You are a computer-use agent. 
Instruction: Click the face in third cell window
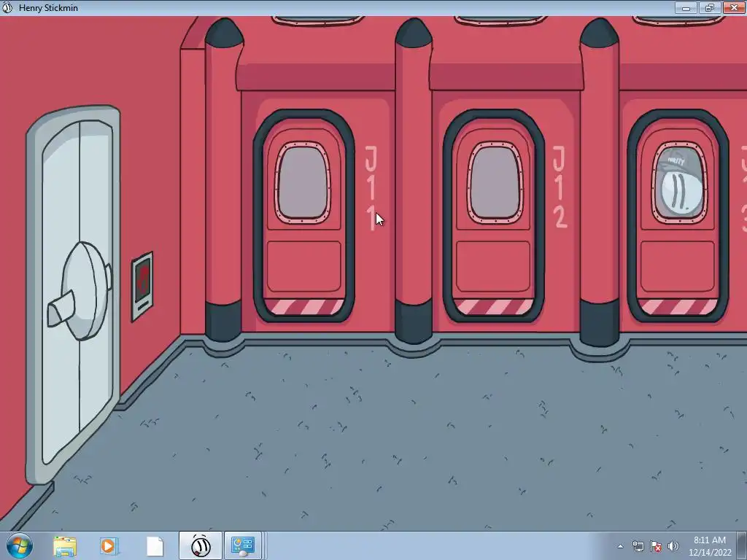point(681,194)
